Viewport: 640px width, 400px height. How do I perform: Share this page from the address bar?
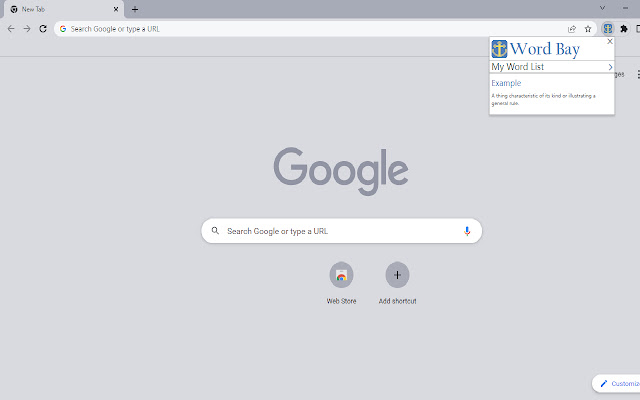coord(572,29)
